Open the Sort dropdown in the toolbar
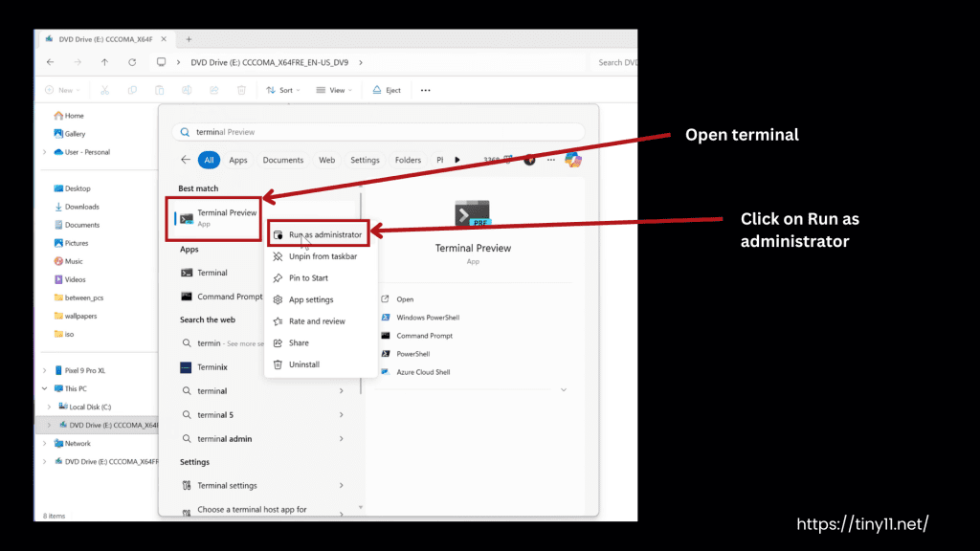 coord(283,90)
